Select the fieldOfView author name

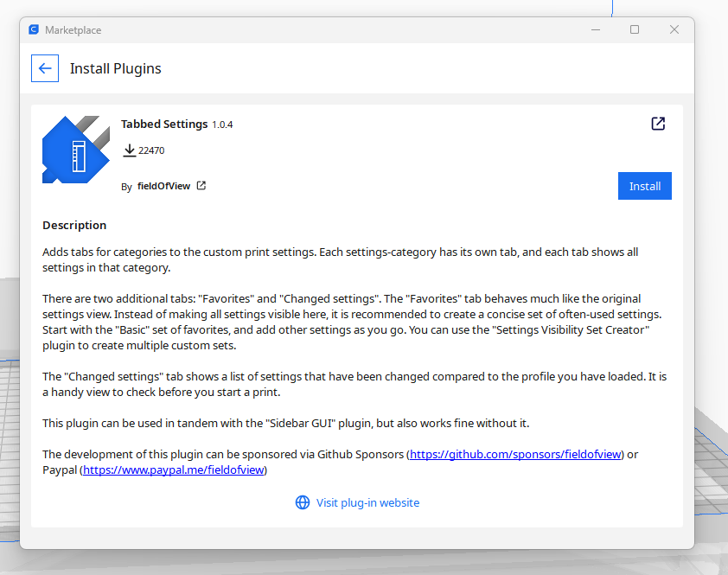point(166,185)
